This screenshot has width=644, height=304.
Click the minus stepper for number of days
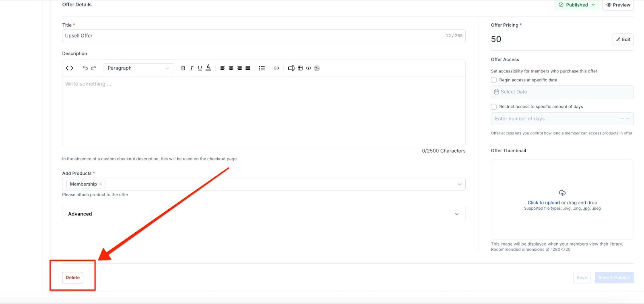point(621,119)
